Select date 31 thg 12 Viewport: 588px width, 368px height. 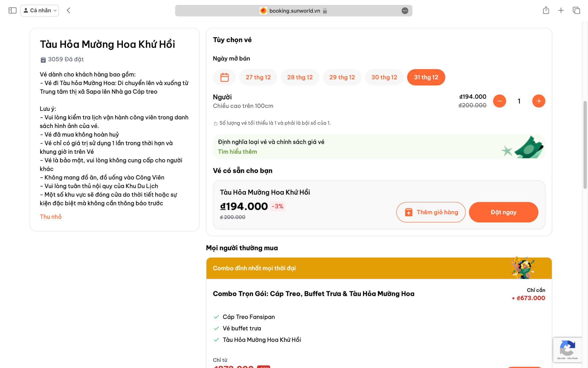(426, 77)
